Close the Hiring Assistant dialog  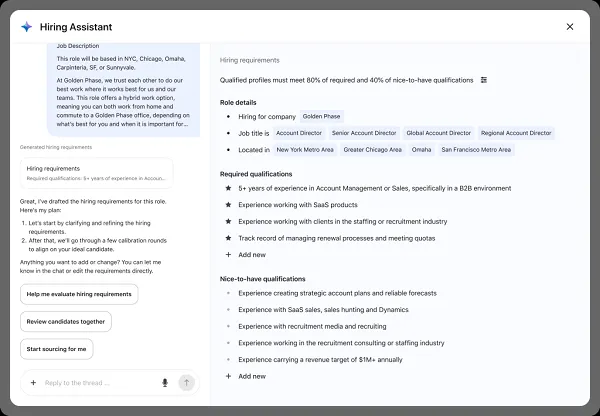570,27
